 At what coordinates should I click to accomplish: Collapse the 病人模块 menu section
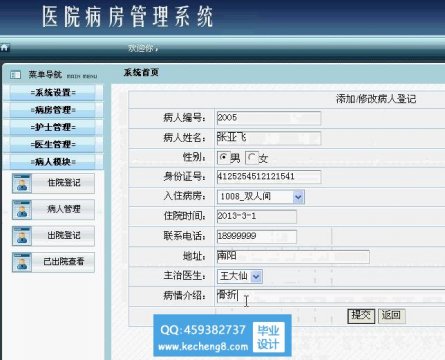[53, 162]
